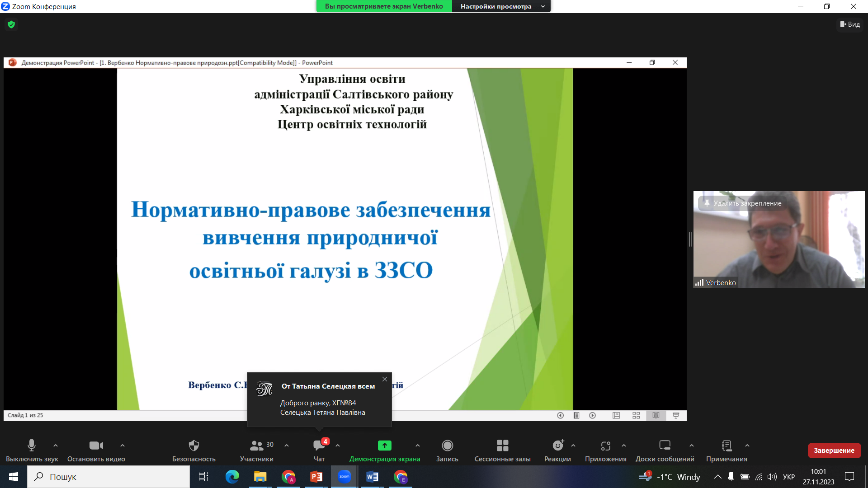Screen dimensions: 868x488
Task: Open Whiteboards (Доски сообщений)
Action: [x=665, y=446]
